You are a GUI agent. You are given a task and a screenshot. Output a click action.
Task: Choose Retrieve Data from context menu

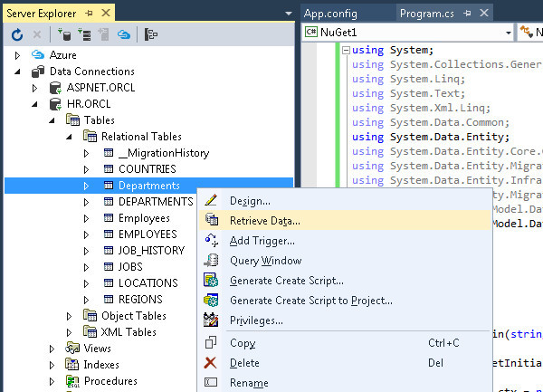click(264, 220)
